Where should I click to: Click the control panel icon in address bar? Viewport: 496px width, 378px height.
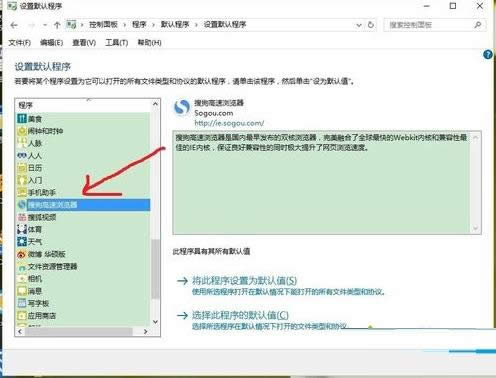71,25
